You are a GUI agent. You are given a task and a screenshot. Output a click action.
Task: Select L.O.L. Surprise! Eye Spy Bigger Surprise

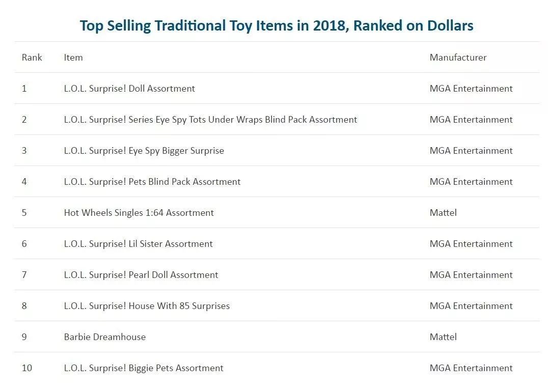click(x=144, y=151)
